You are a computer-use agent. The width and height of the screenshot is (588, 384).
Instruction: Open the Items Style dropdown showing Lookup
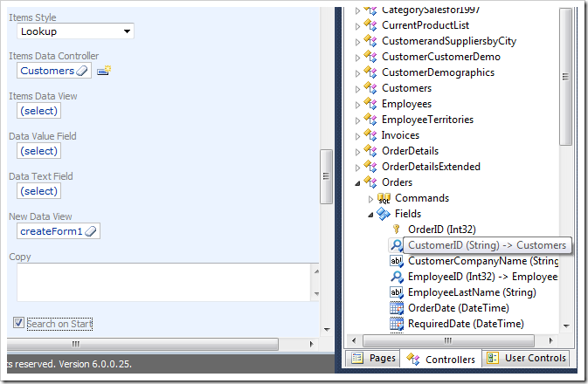pyautogui.click(x=75, y=31)
